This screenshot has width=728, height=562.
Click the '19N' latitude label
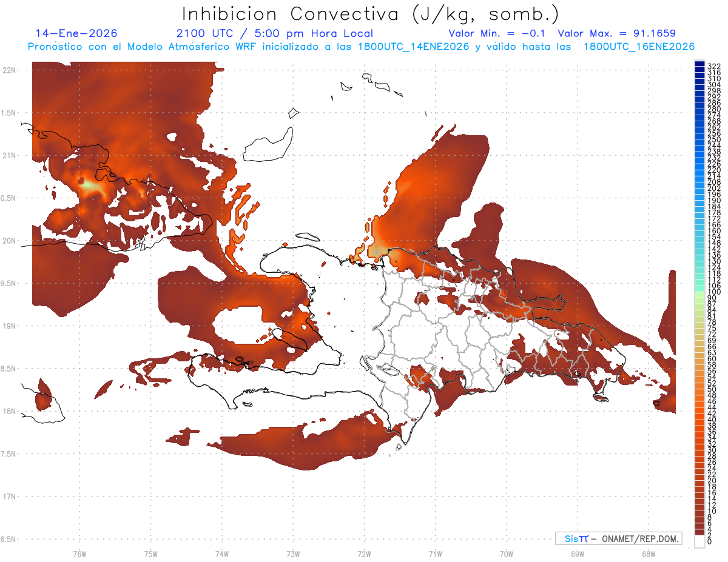click(x=9, y=326)
